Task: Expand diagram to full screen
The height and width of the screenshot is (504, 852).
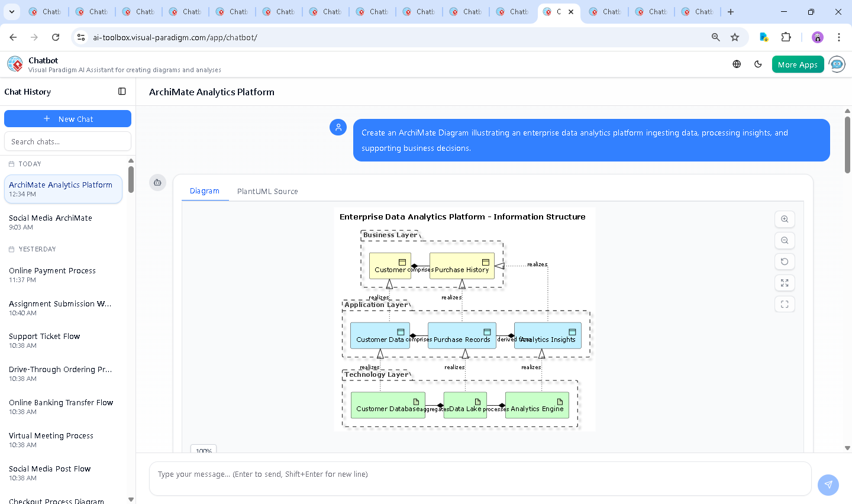Action: [785, 283]
